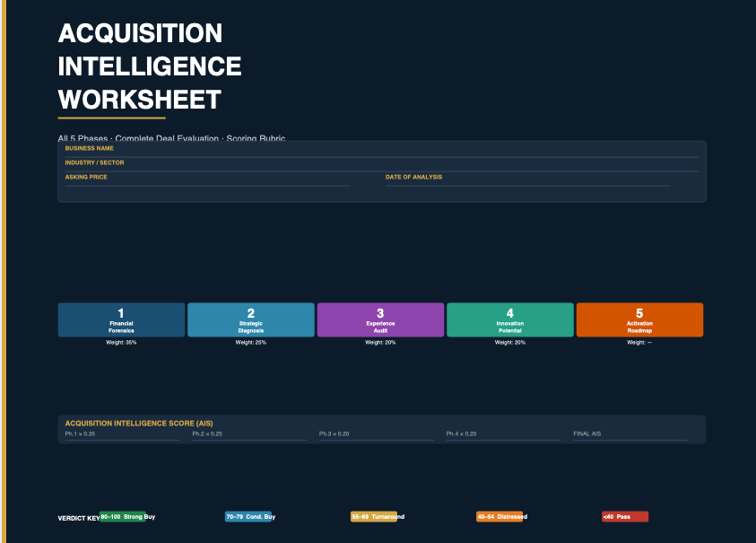756x543 pixels.
Task: Click the 'Acquisition Intelligence Worksheet' title
Action: click(150, 66)
